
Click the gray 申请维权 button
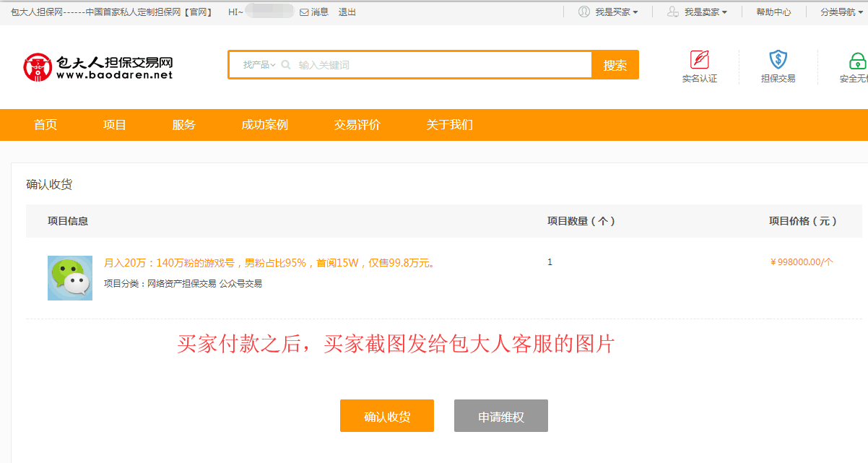500,415
